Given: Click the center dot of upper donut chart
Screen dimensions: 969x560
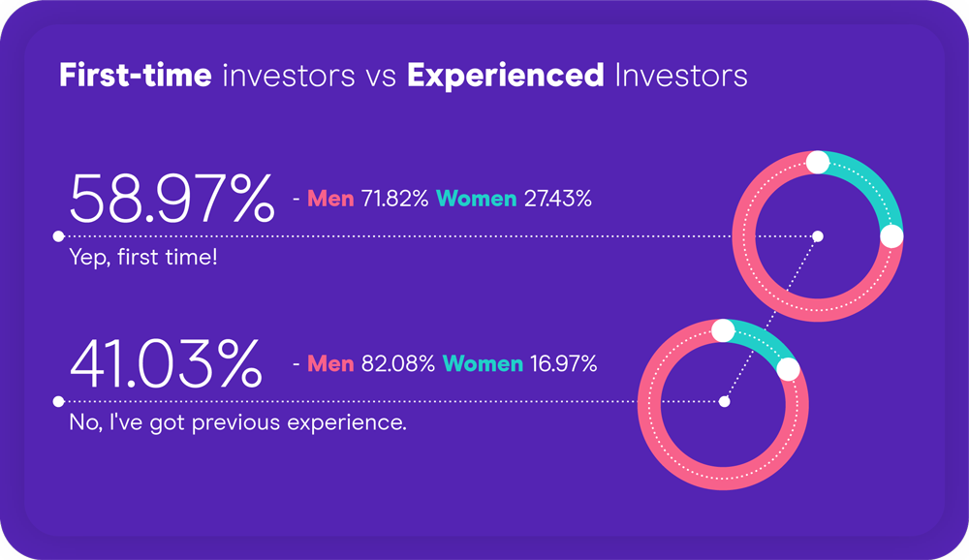Looking at the screenshot, I should 818,236.
